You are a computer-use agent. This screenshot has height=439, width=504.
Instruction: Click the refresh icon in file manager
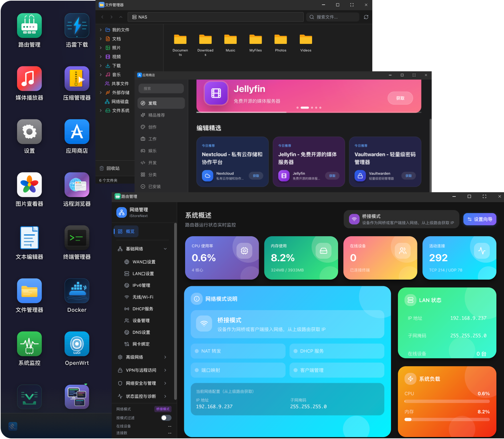(366, 17)
